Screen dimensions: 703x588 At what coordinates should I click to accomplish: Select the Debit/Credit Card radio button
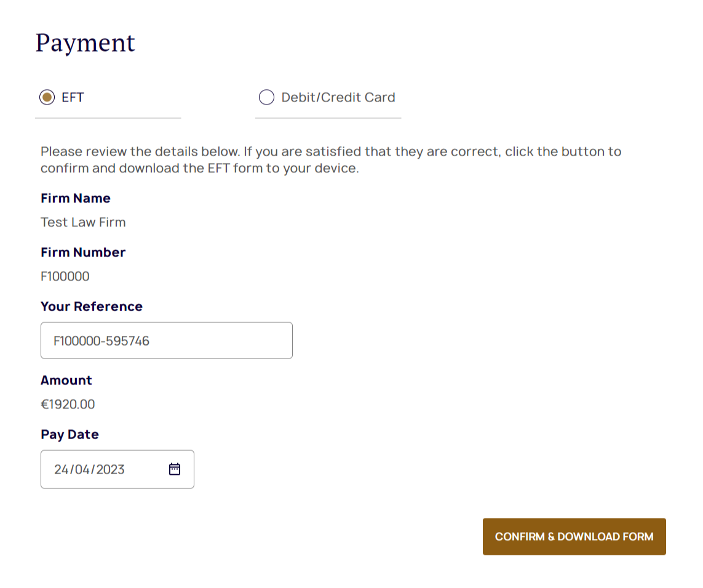point(266,97)
